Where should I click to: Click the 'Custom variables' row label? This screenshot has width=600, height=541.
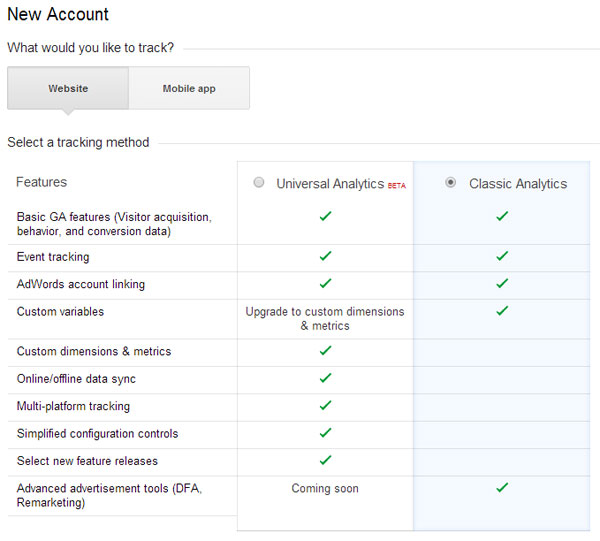[x=60, y=311]
